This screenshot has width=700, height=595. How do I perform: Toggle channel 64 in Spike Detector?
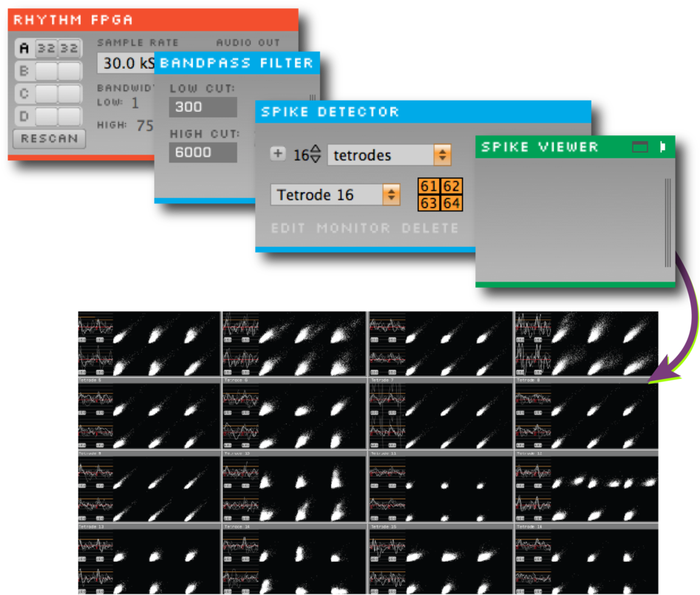coord(452,203)
